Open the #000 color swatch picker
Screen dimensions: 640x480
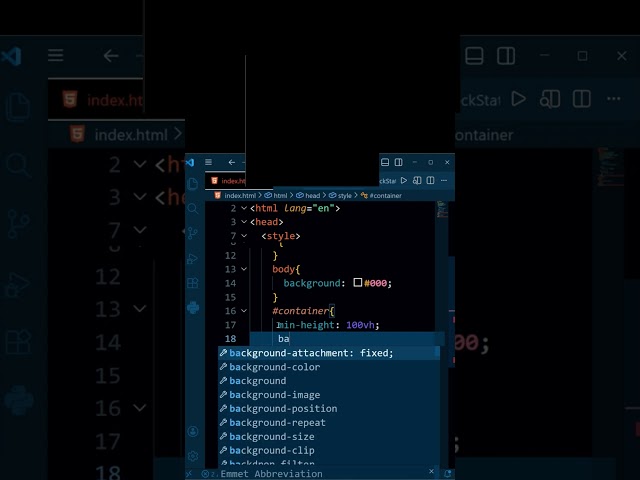pos(358,282)
